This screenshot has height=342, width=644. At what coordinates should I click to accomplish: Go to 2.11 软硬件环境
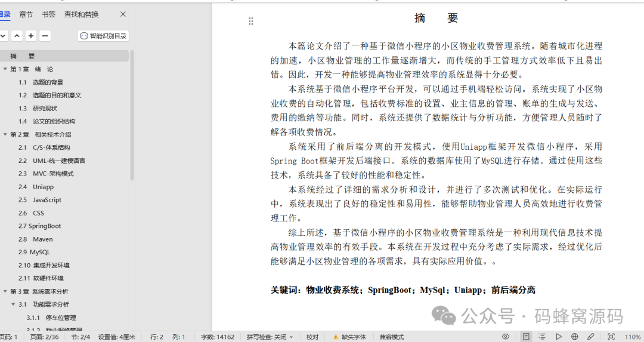coord(41,278)
